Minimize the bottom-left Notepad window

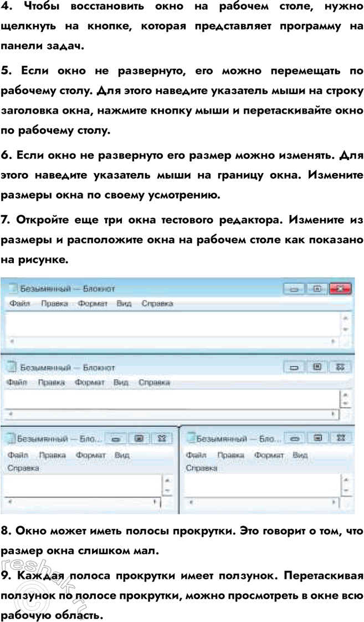[116, 439]
